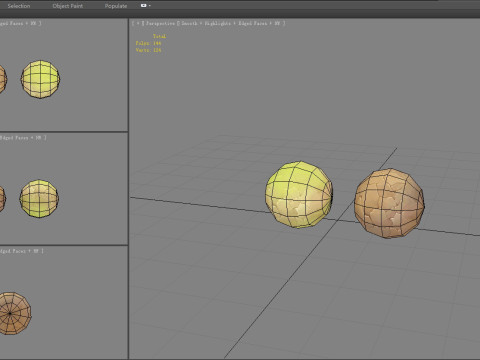Open the Object Paint ribbon tab
Screen dimensions: 480x360
[x=68, y=6]
